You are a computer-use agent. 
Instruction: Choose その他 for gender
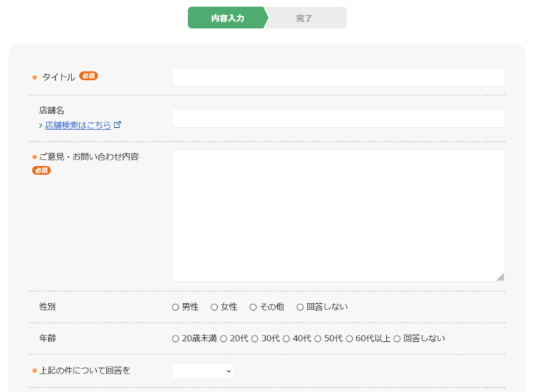tap(253, 307)
